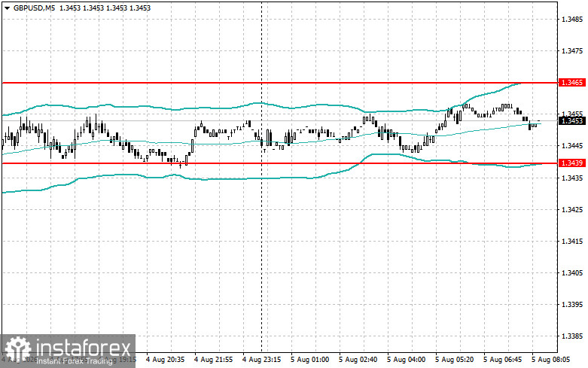Select the GBPUSD,M5 chart title text
The width and height of the screenshot is (588, 368).
(34, 8)
